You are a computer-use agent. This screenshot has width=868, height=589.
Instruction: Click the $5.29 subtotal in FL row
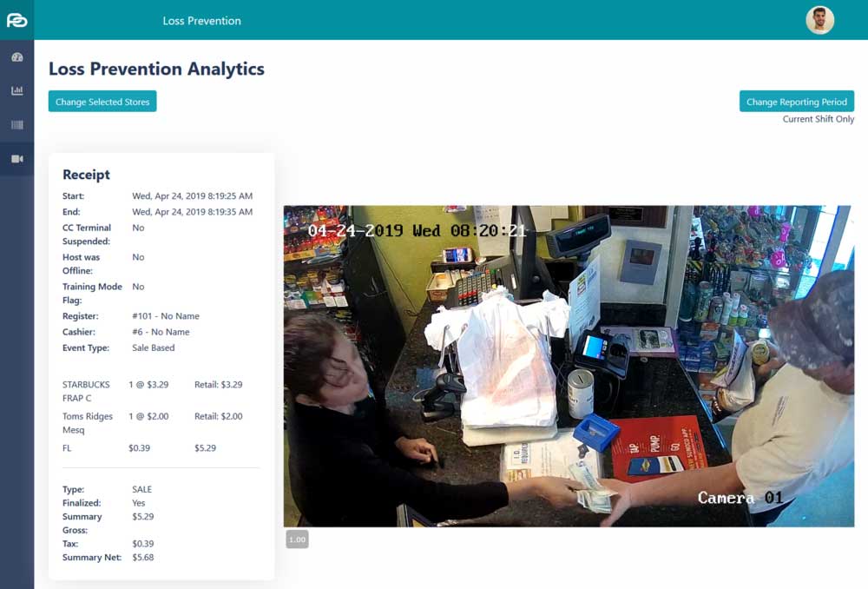coord(205,448)
